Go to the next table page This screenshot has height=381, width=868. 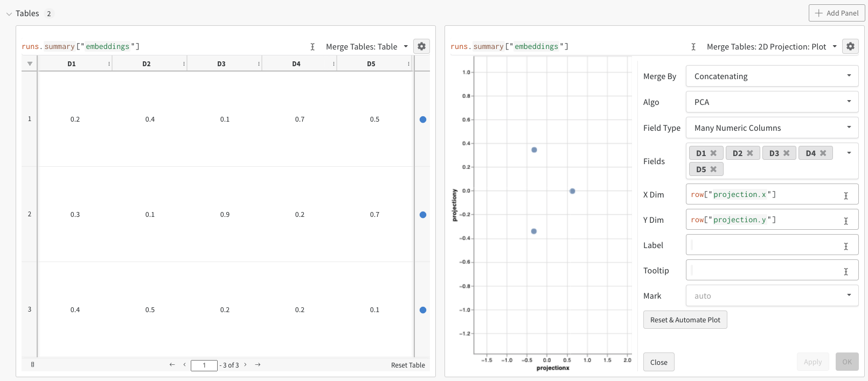pos(246,365)
